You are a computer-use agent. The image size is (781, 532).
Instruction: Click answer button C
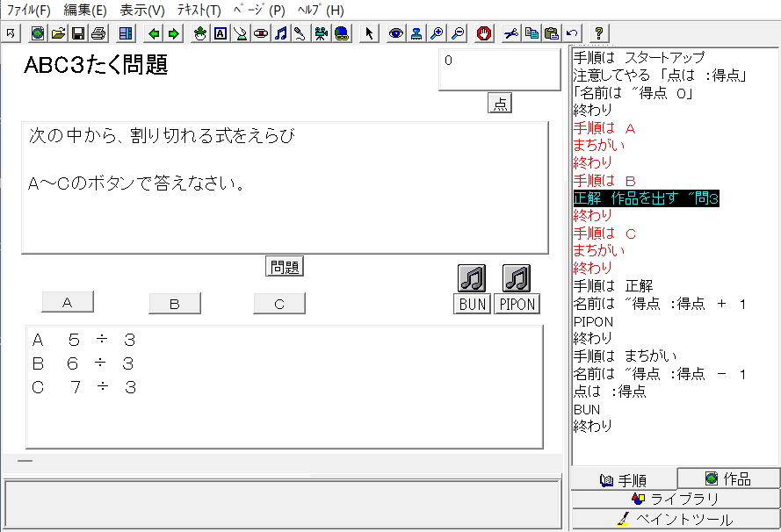pos(279,304)
